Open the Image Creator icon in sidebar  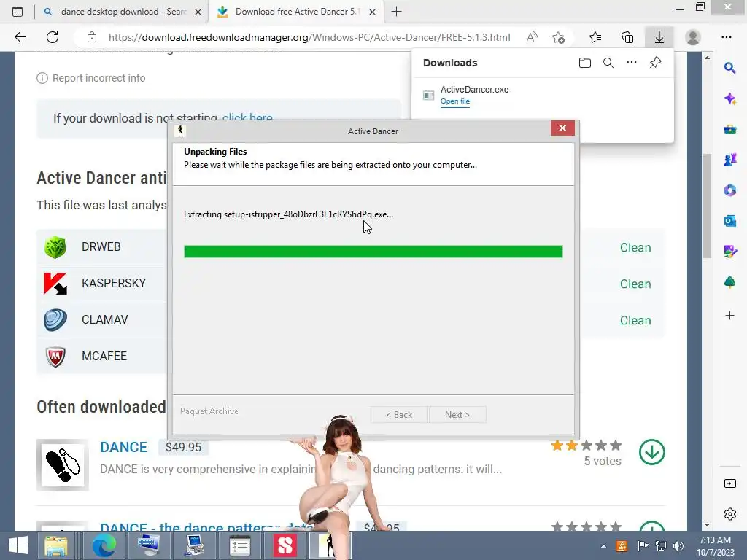click(x=729, y=252)
